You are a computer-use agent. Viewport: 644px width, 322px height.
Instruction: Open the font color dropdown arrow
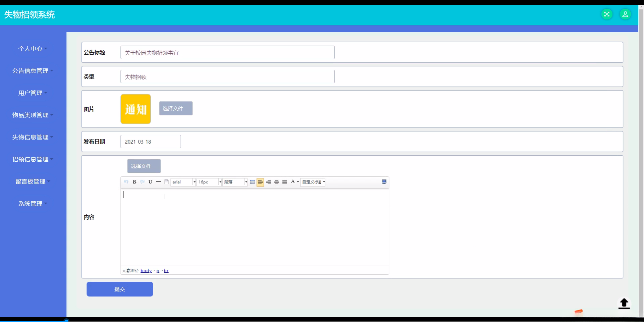point(298,182)
